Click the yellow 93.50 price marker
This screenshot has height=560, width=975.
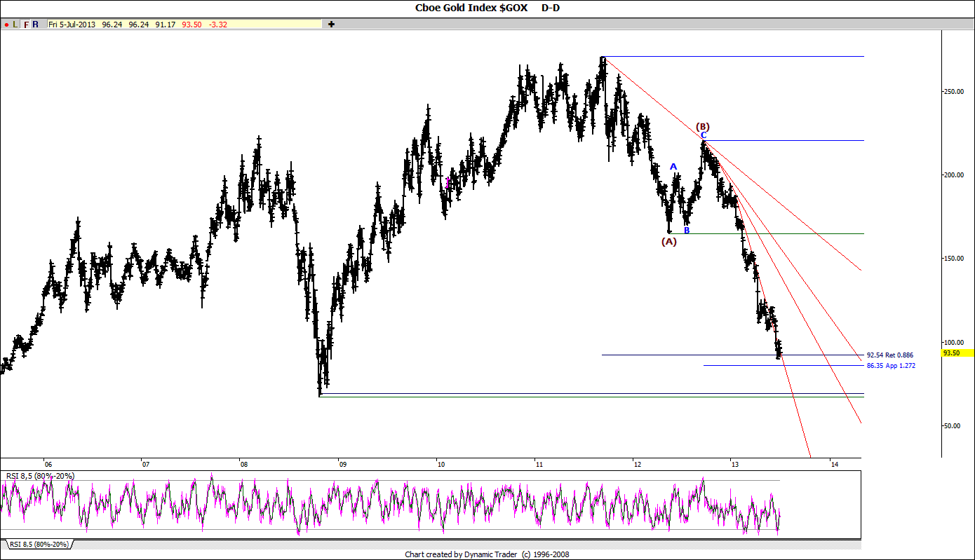pyautogui.click(x=950, y=353)
